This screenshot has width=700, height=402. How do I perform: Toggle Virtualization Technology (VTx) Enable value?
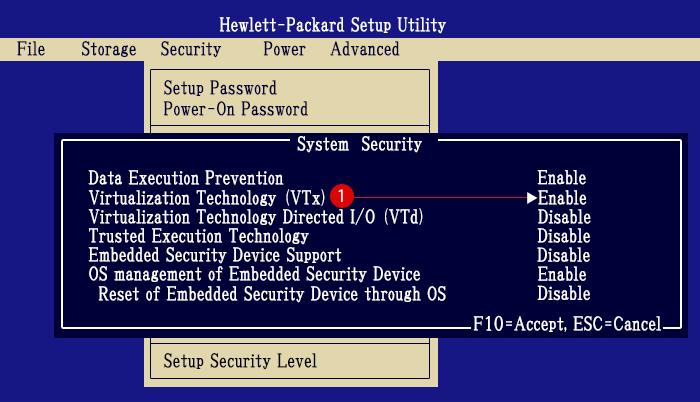coord(562,198)
